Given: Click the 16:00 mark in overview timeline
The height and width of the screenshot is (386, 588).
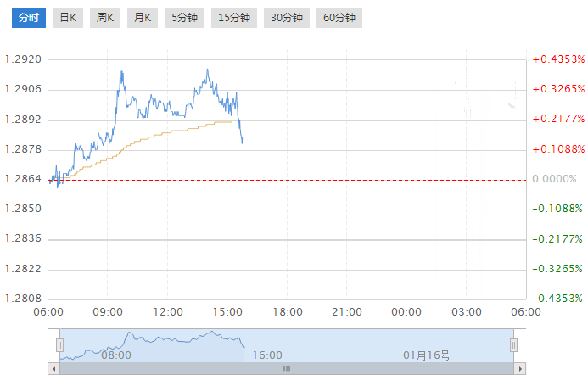Looking at the screenshot, I should [268, 355].
